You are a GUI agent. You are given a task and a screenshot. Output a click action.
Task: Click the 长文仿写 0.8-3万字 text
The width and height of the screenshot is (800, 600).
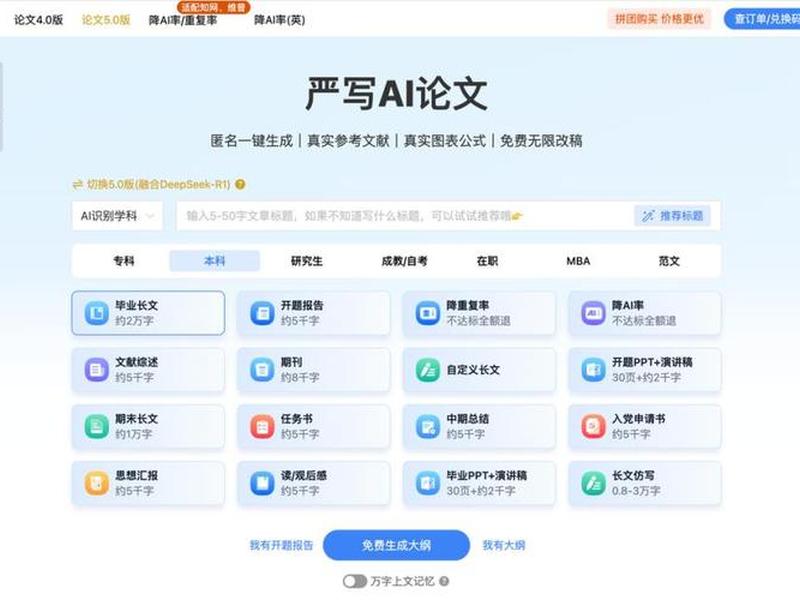(636, 491)
